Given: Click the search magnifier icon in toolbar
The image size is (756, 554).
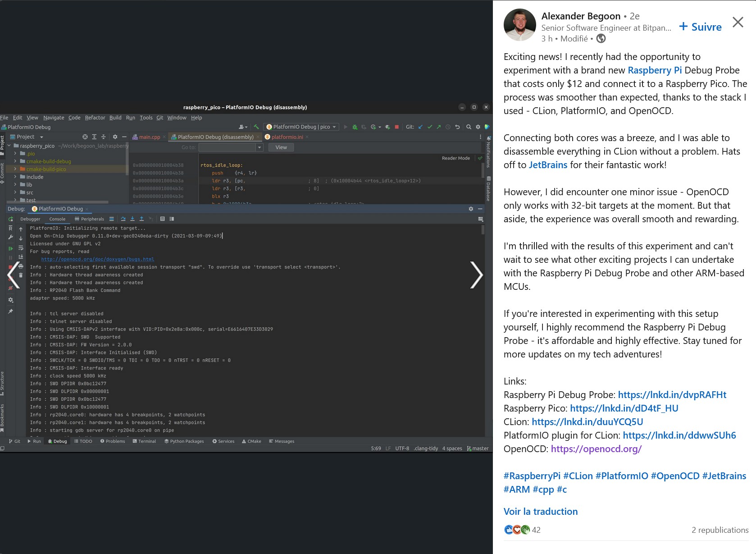Looking at the screenshot, I should point(469,127).
